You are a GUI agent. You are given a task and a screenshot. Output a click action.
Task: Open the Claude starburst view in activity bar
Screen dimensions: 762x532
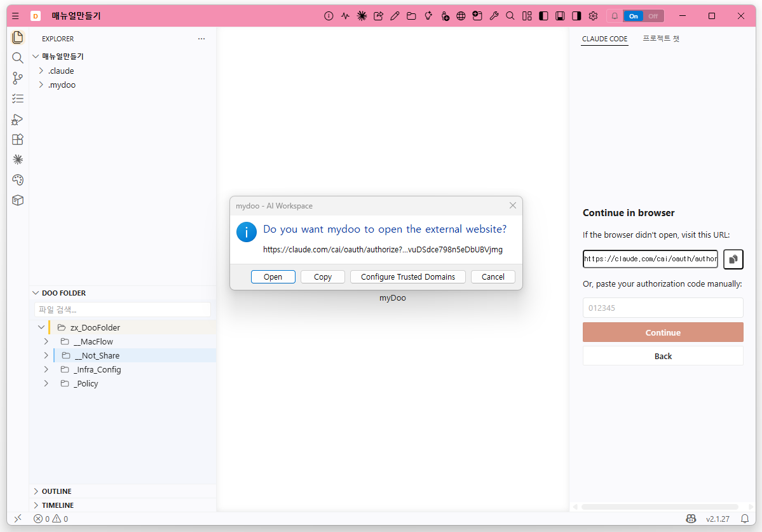tap(18, 160)
